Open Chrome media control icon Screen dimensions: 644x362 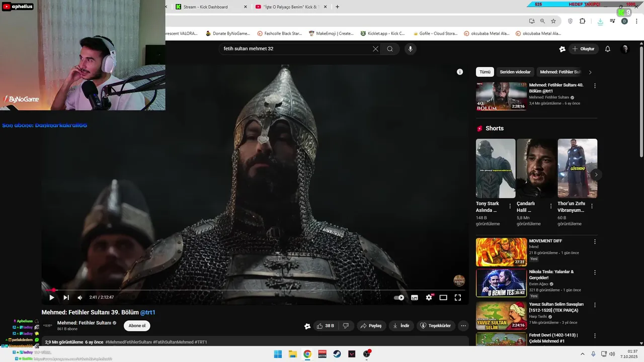(x=612, y=21)
